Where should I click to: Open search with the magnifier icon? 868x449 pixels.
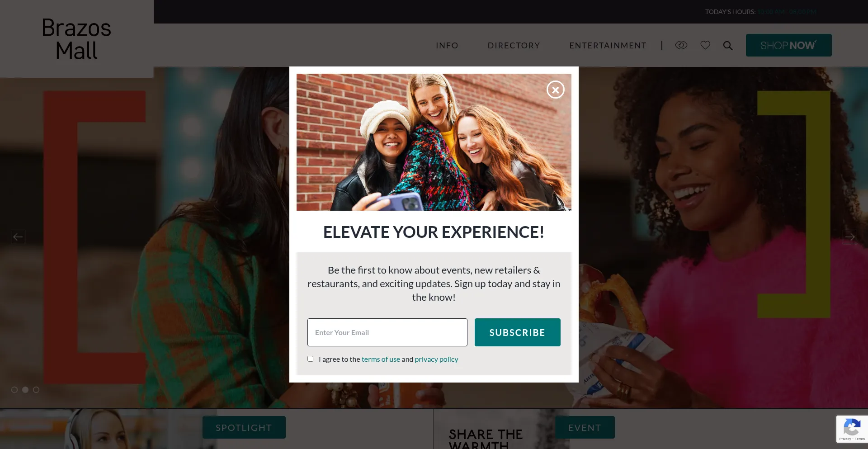[728, 45]
